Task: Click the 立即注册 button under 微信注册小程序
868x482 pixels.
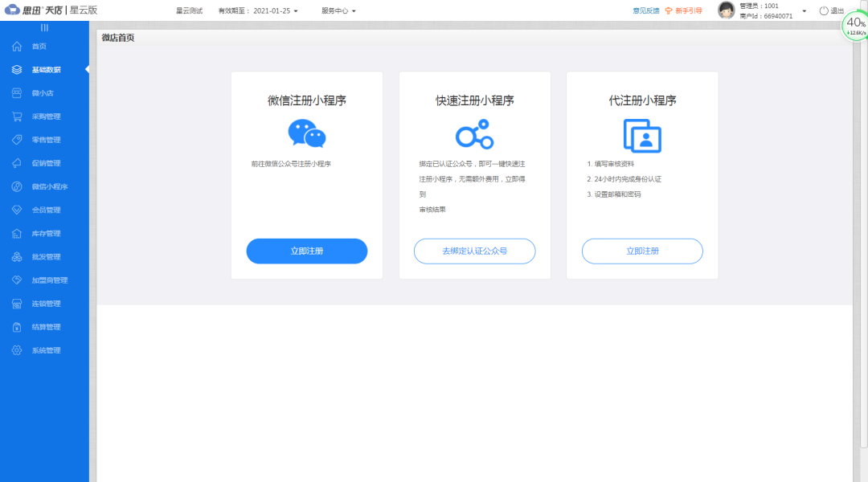Action: pyautogui.click(x=306, y=251)
